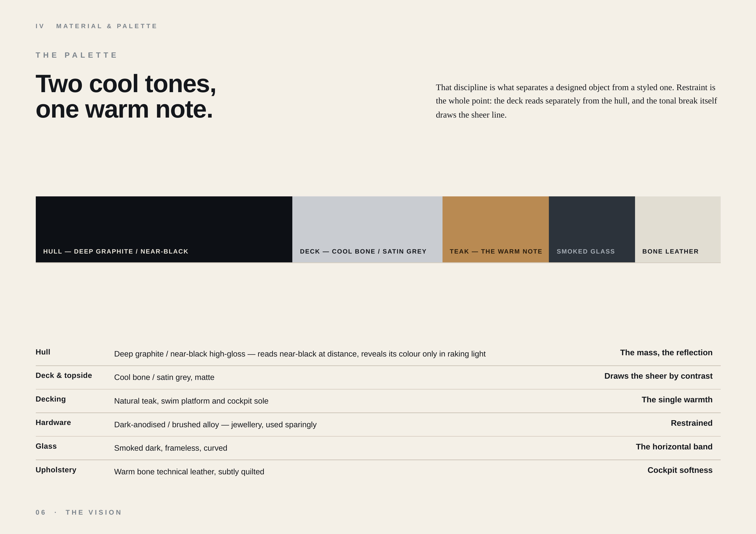Viewport: 756px width, 534px height.
Task: Click the Hardware row label
Action: pyautogui.click(x=53, y=422)
